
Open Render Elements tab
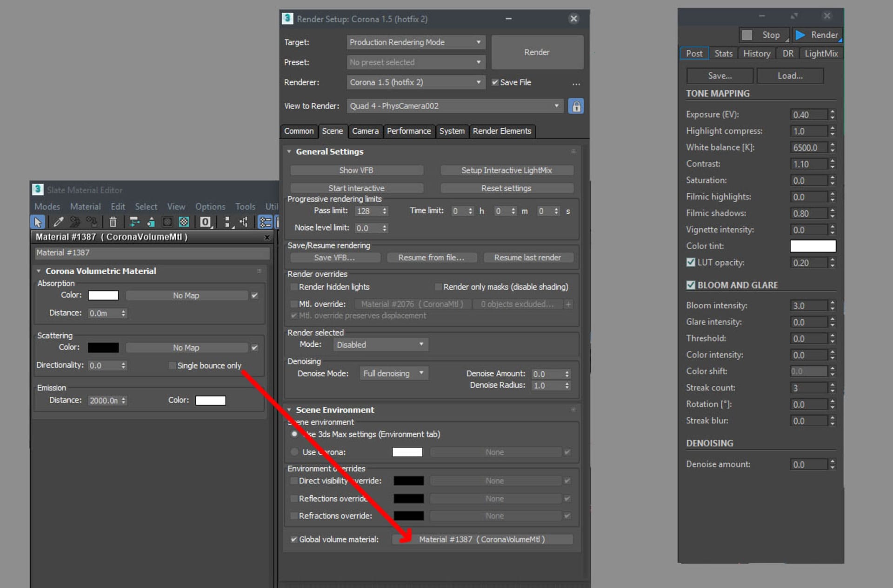(502, 131)
